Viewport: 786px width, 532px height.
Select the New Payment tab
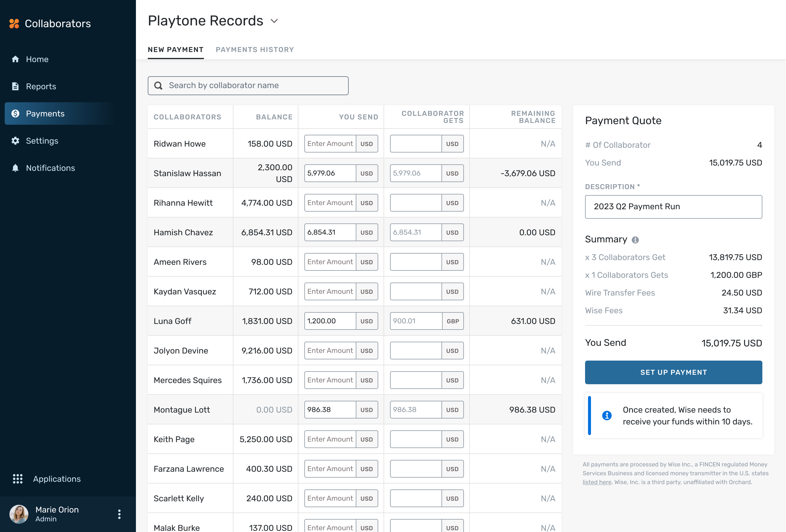coord(176,49)
